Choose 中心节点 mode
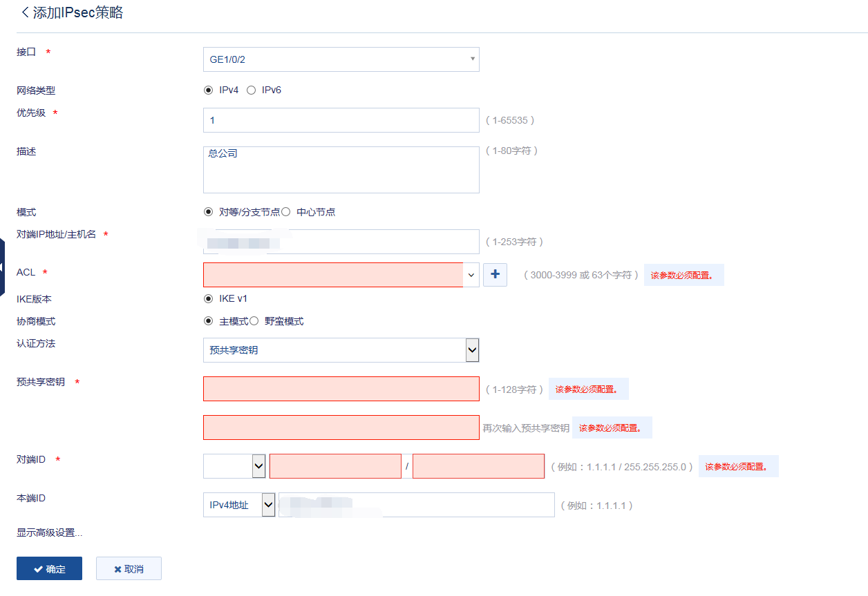Screen dimensions: 868x596 click(x=285, y=212)
